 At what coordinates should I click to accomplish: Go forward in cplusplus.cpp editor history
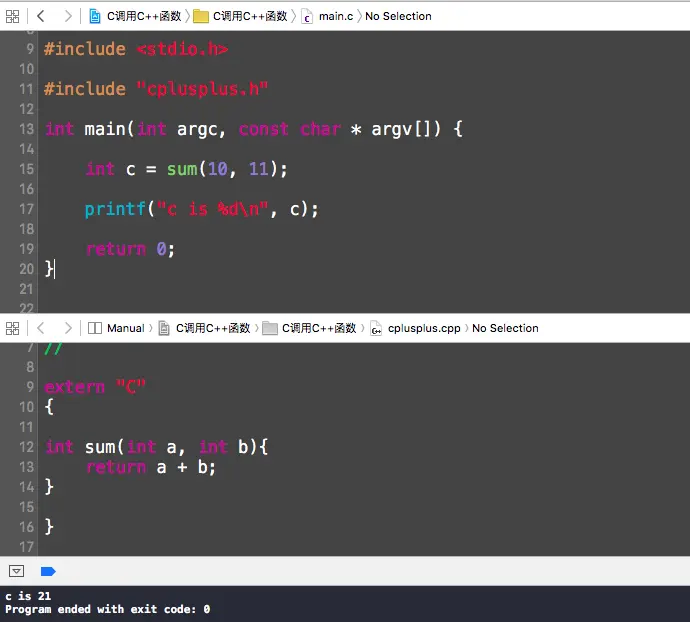[67, 328]
